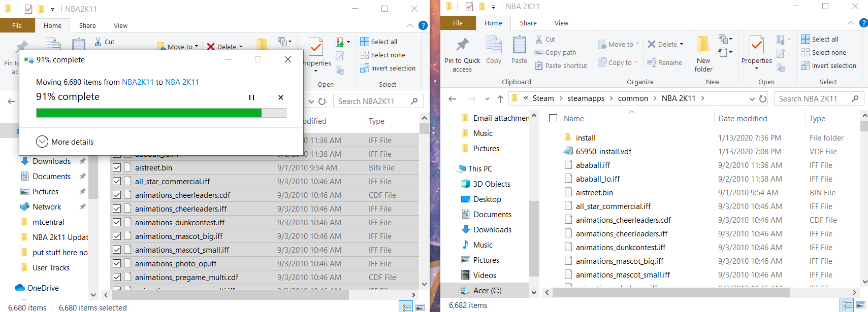The width and height of the screenshot is (868, 312).
Task: Click Copy path in right window ribbon
Action: coord(555,52)
